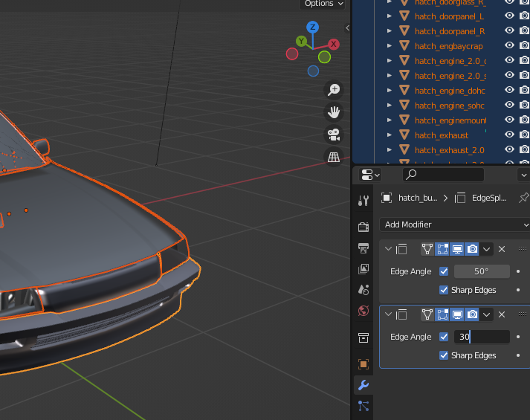Toggle render camera icon in second modifier
Viewport: 530px width, 420px height.
[472, 314]
